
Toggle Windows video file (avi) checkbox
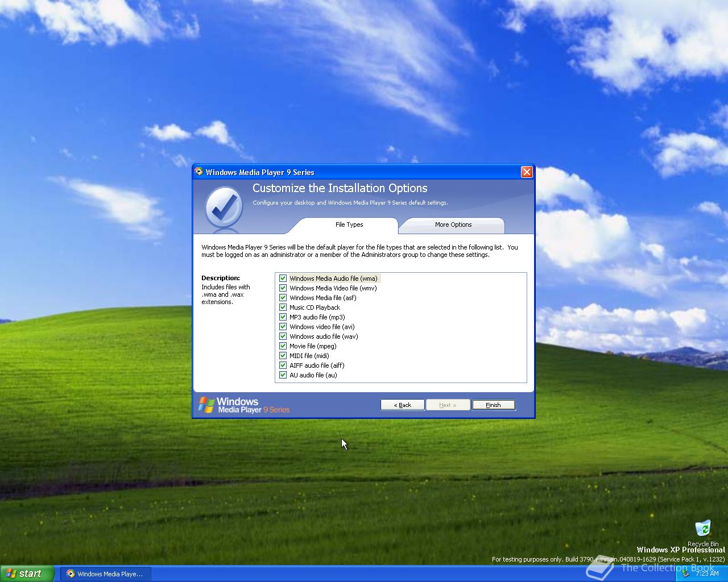283,327
